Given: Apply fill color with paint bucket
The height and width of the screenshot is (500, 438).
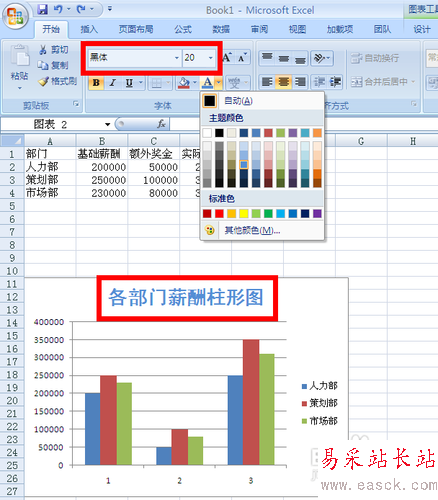Looking at the screenshot, I should pos(184,82).
